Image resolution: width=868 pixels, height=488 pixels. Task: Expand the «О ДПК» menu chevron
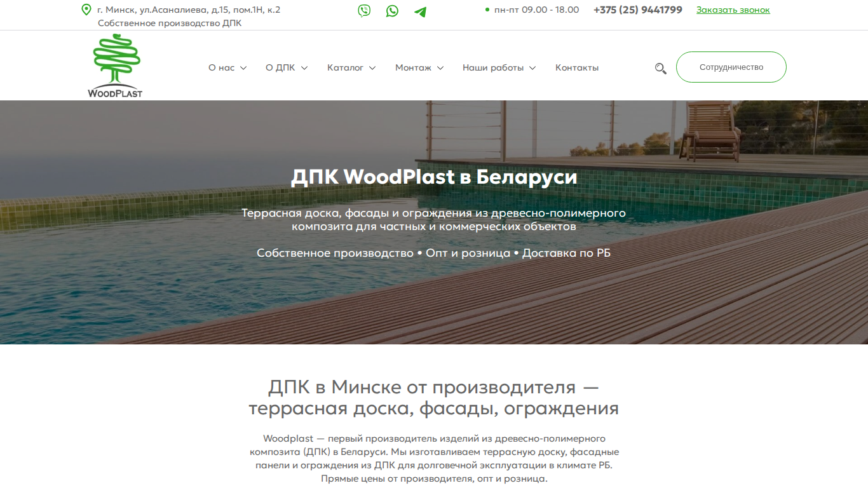[x=304, y=68]
